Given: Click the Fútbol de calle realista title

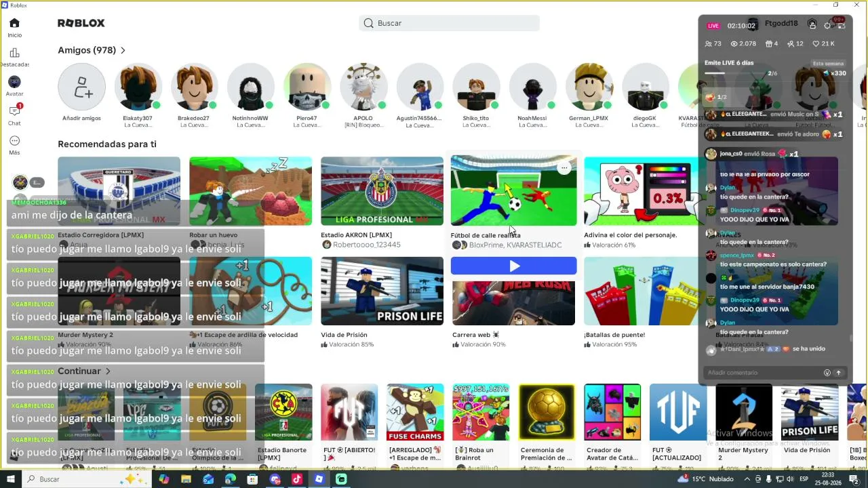Looking at the screenshot, I should tap(486, 235).
